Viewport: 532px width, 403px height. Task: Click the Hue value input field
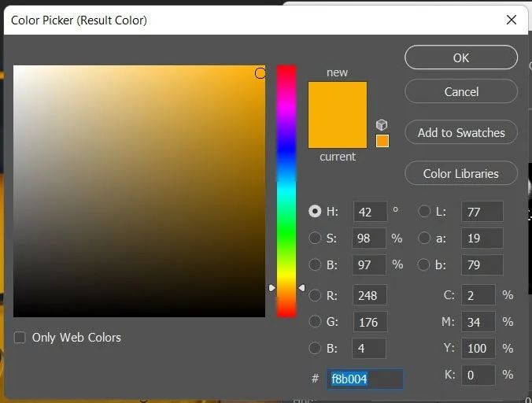[x=369, y=211]
